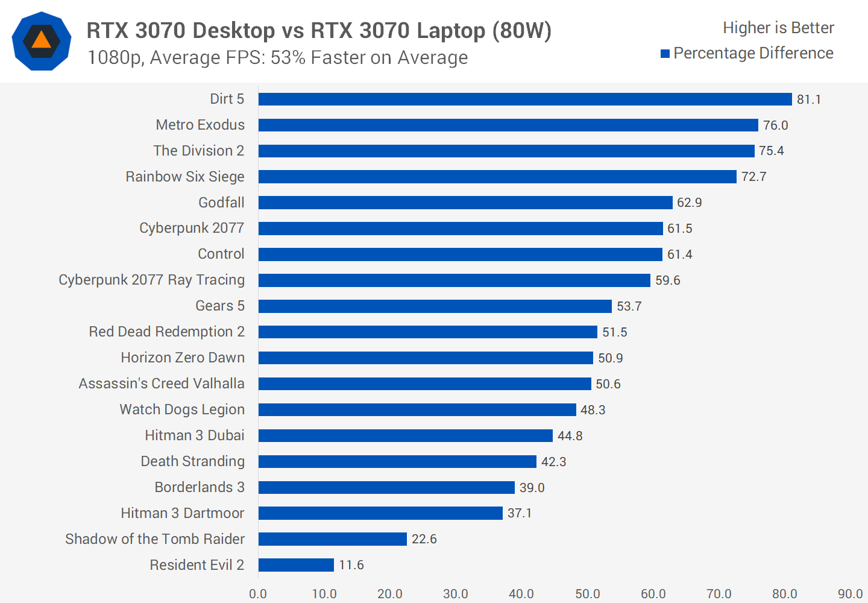This screenshot has height=603, width=868.
Task: Click the "Dirt 5" label
Action: point(227,99)
